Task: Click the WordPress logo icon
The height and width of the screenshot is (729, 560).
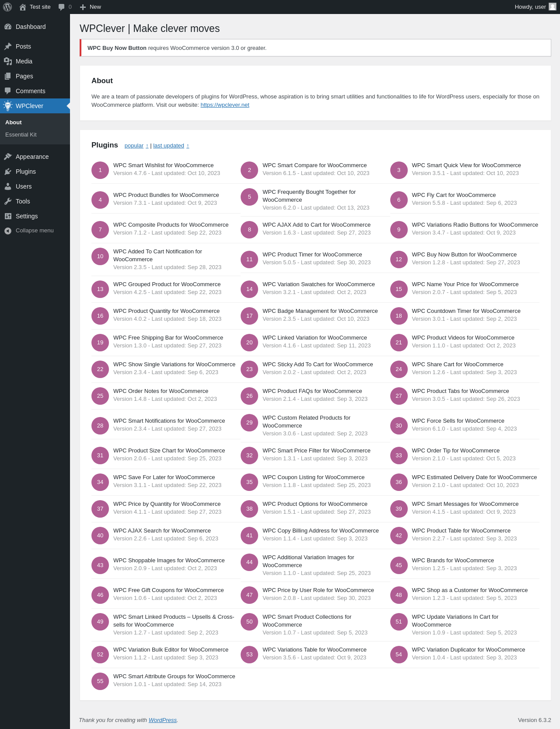Action: (x=7, y=7)
